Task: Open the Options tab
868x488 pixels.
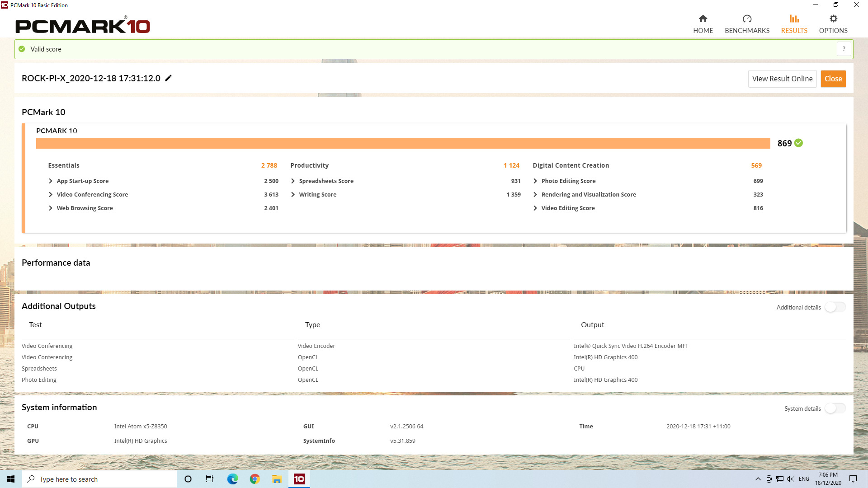Action: pyautogui.click(x=833, y=24)
